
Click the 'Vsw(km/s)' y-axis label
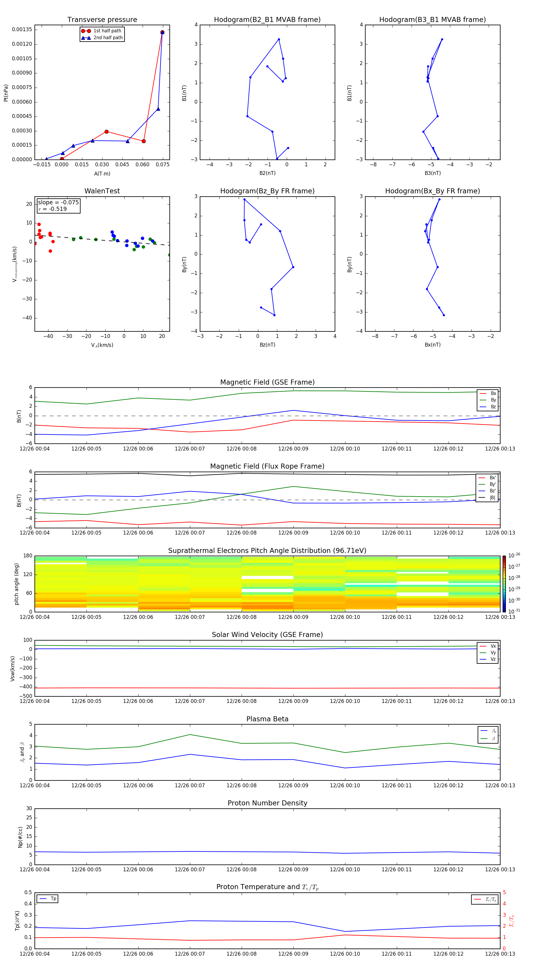point(12,668)
